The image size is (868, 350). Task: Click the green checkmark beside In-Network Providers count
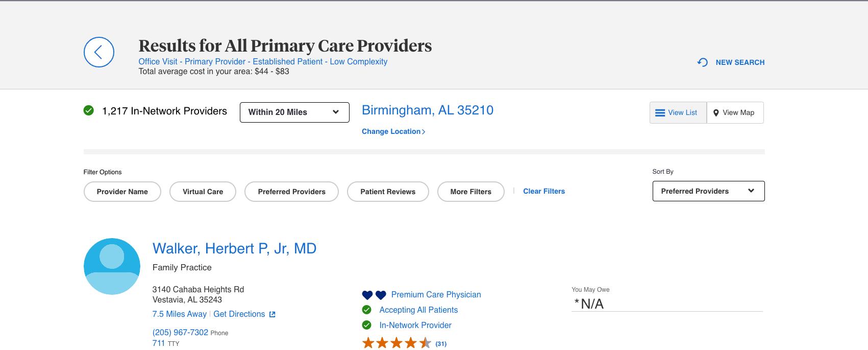89,110
